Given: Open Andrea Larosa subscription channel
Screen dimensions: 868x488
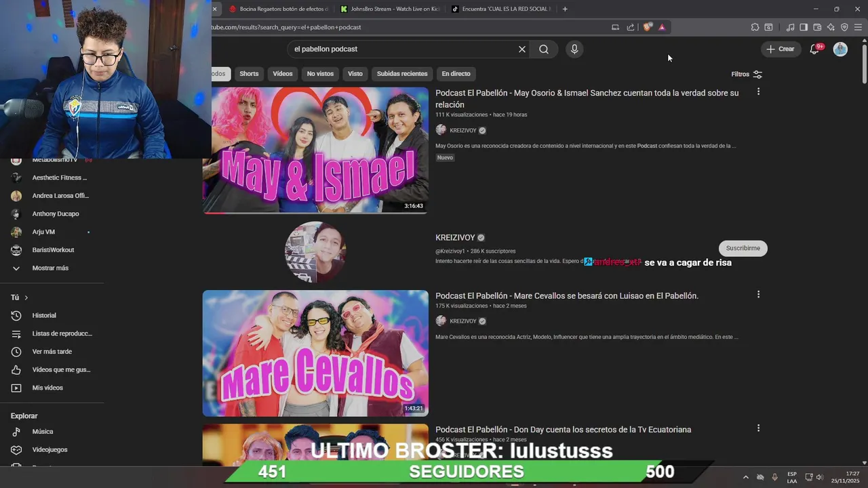Looking at the screenshot, I should pyautogui.click(x=50, y=196).
